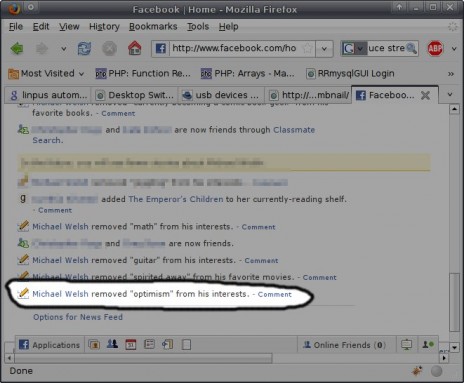Open the blank page icon in Facebook bar

pyautogui.click(x=186, y=344)
